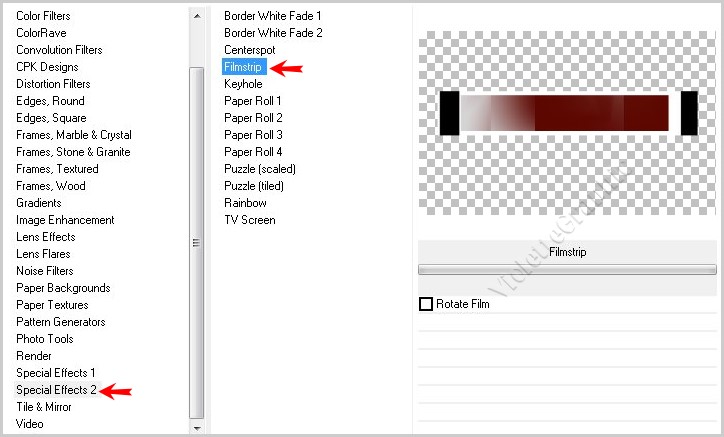
Task: Open the Tile & Mirror category
Action: (x=46, y=407)
